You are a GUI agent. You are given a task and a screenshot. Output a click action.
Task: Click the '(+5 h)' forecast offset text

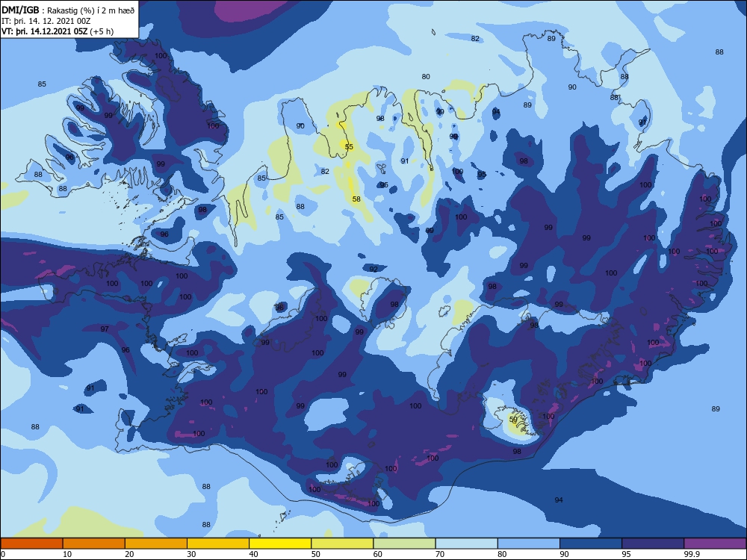102,31
